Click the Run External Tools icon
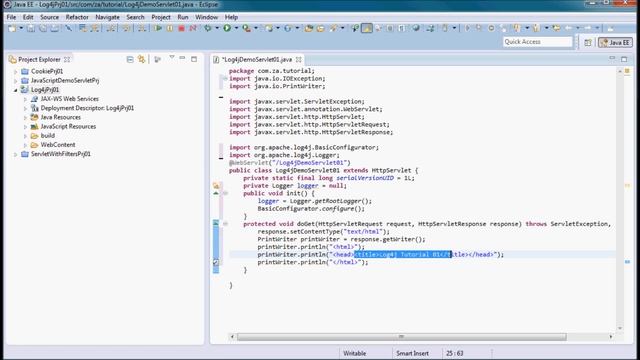640x360 pixels. point(246,28)
